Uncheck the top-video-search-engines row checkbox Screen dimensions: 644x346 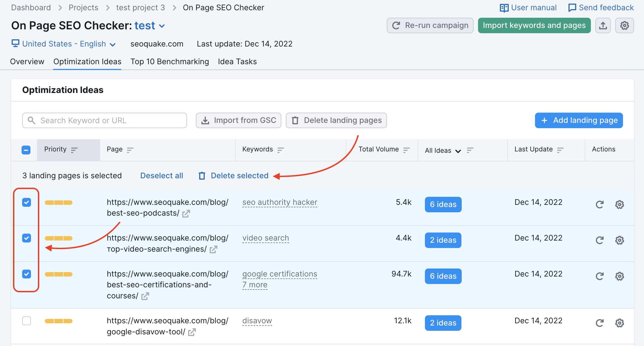pos(27,238)
